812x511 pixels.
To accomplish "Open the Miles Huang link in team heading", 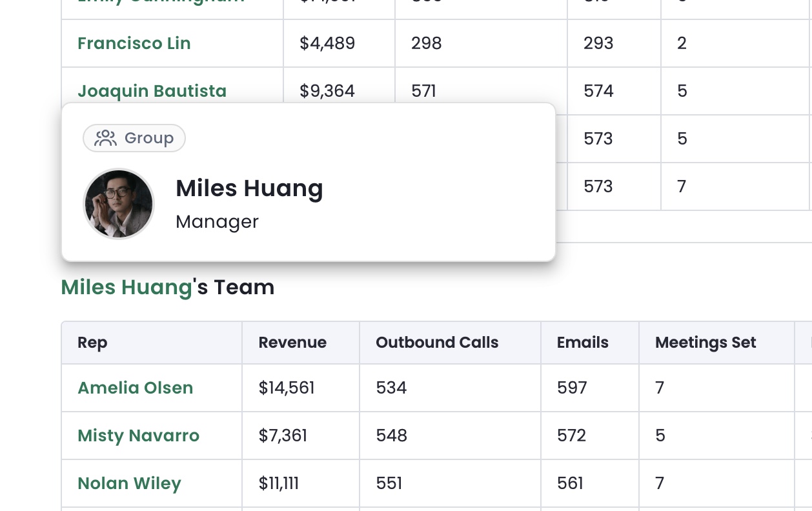I will [x=127, y=287].
